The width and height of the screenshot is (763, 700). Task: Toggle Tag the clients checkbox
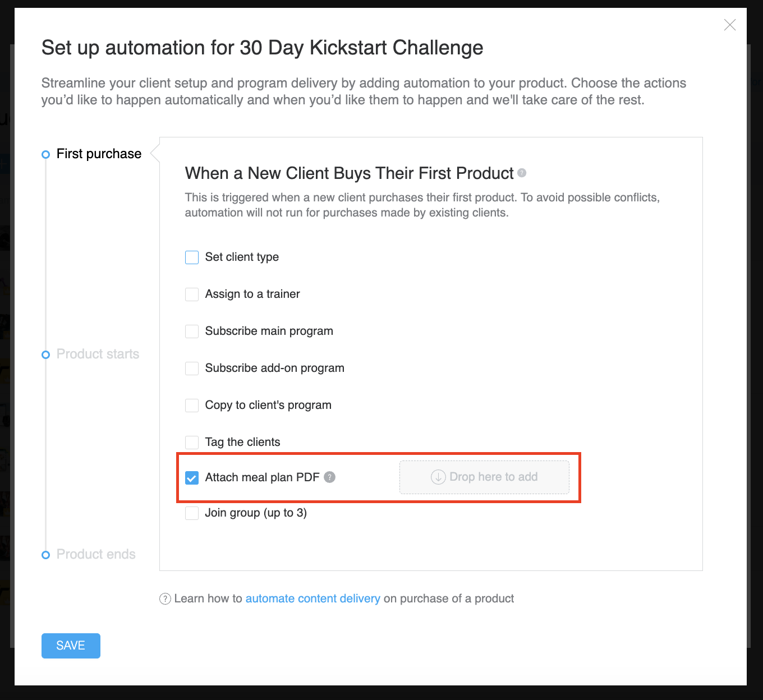[x=192, y=443]
